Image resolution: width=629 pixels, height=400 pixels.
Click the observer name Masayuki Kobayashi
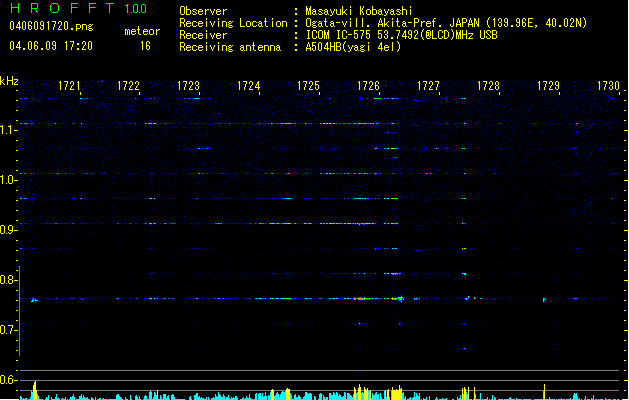359,11
